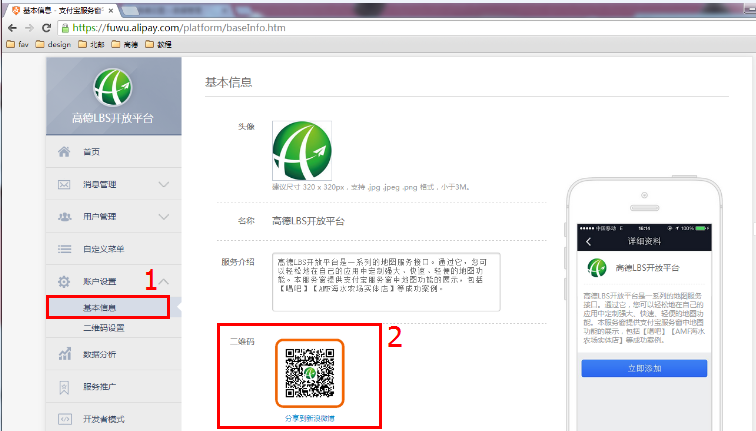
Task: Click the gear icon for 账户设置
Action: click(x=64, y=282)
